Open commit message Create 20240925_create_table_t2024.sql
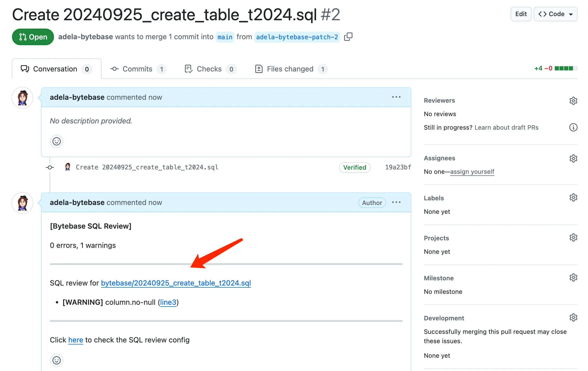Screen dimensions: 588x371 coord(147,167)
